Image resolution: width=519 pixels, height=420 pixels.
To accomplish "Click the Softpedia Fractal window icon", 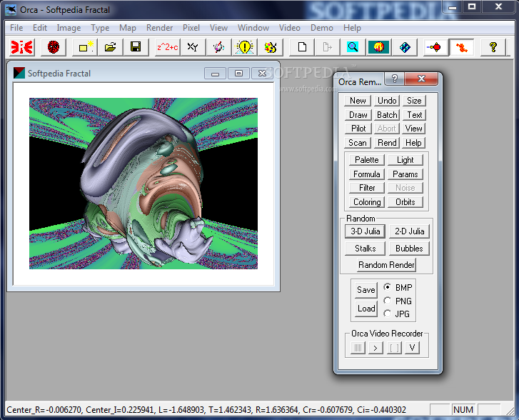I will pos(19,73).
